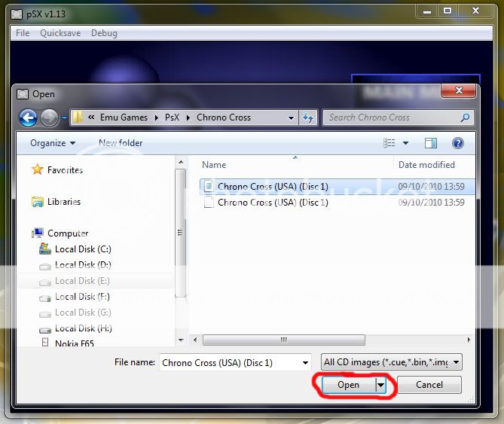Select second Chrono Cross (USA) (Disc 1) file name
Viewport: 504px width, 424px height.
click(x=273, y=203)
